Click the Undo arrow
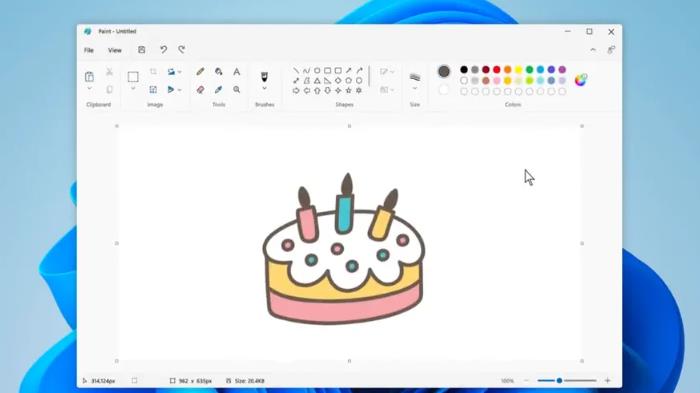The height and width of the screenshot is (393, 700). pos(163,50)
